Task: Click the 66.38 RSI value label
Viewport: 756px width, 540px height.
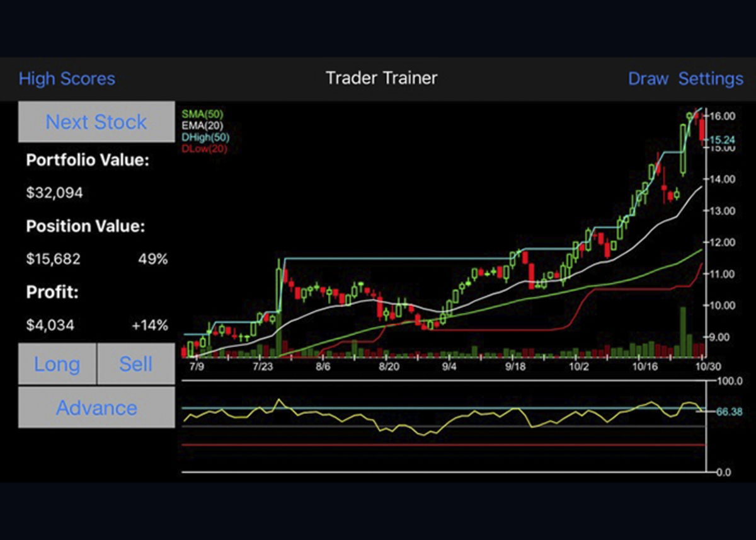Action: (729, 411)
